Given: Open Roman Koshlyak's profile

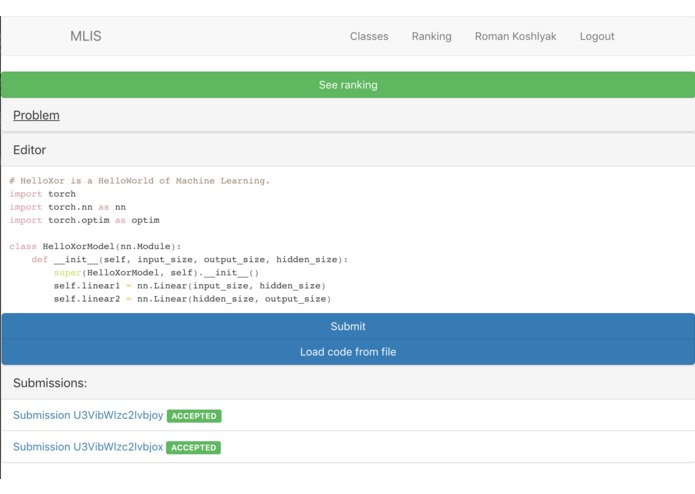Looking at the screenshot, I should point(515,36).
